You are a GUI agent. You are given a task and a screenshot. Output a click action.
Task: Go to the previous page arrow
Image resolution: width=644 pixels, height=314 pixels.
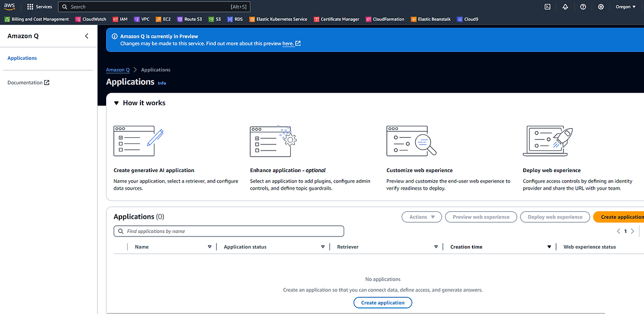(x=618, y=231)
